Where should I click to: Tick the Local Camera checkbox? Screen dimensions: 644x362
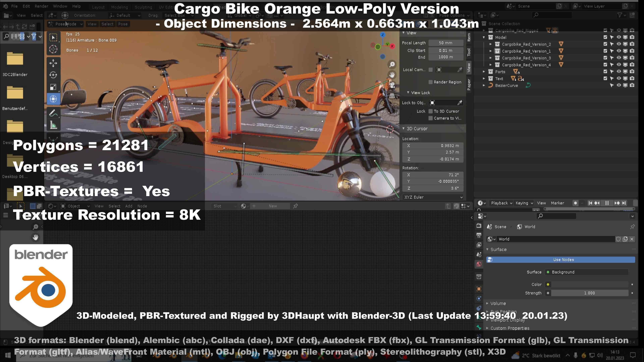(x=431, y=70)
